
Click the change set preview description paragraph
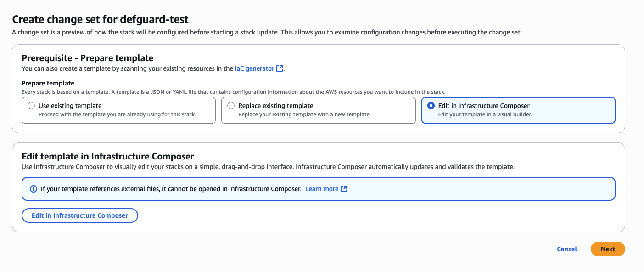[266, 32]
